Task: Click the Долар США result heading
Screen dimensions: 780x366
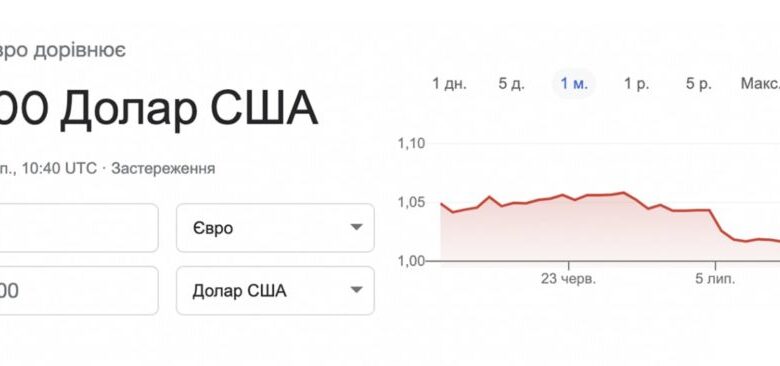Action: (189, 109)
